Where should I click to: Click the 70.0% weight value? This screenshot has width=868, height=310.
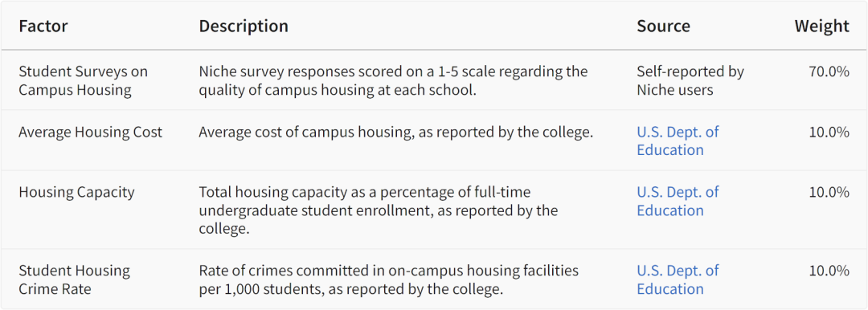tap(829, 71)
